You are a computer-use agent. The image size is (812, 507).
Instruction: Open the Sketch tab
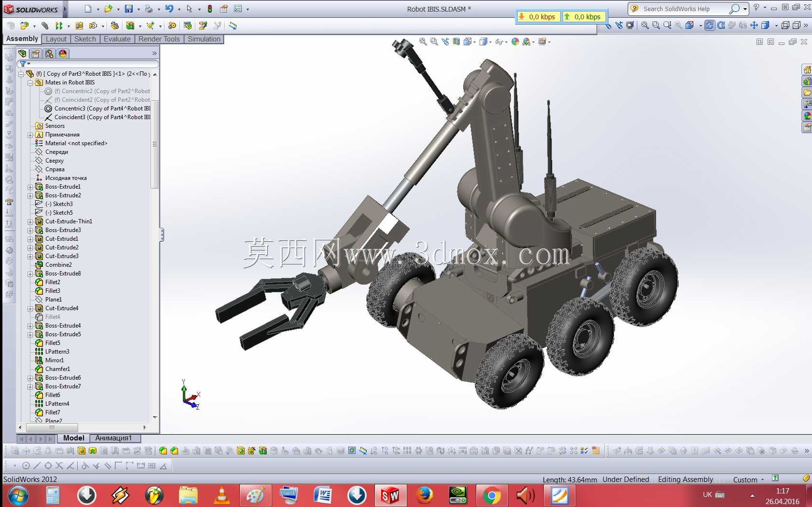coord(85,39)
